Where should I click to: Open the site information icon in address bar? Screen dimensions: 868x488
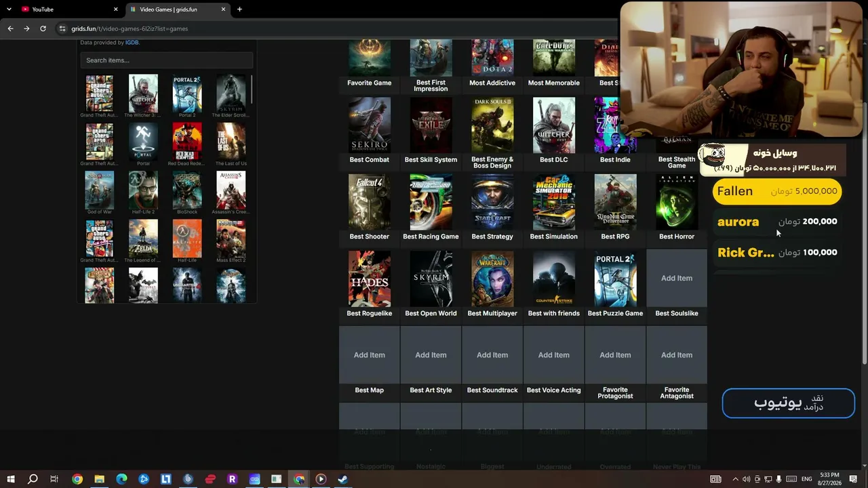62,28
